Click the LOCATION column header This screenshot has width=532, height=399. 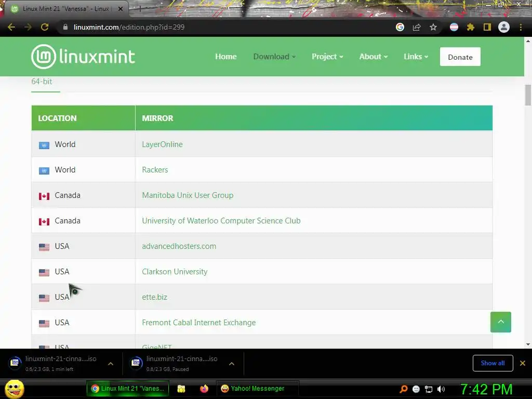pos(84,118)
